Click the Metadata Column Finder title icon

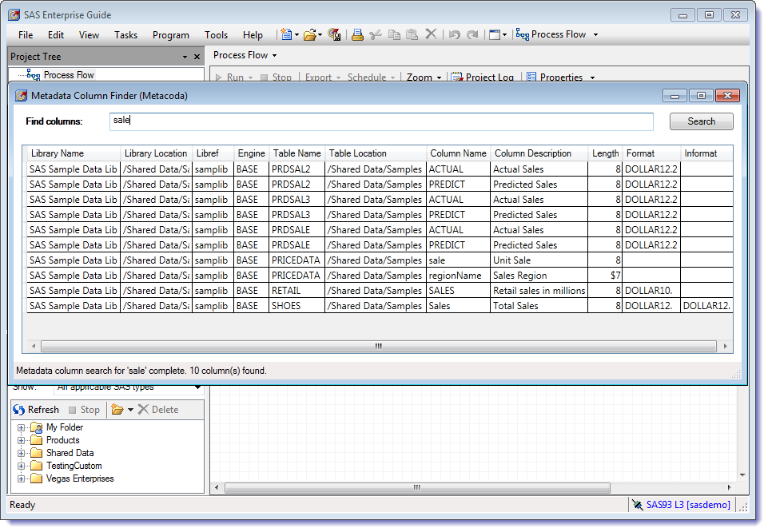point(21,96)
